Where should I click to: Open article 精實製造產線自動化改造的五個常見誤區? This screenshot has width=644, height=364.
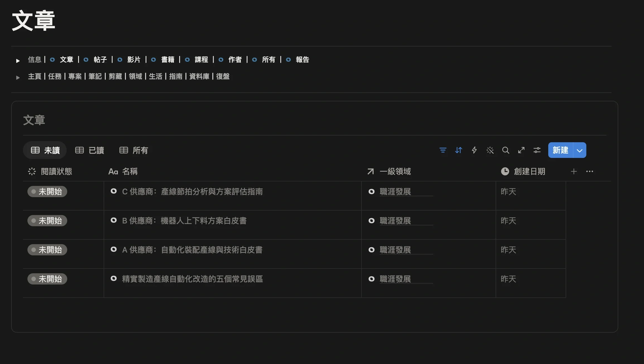click(x=192, y=279)
